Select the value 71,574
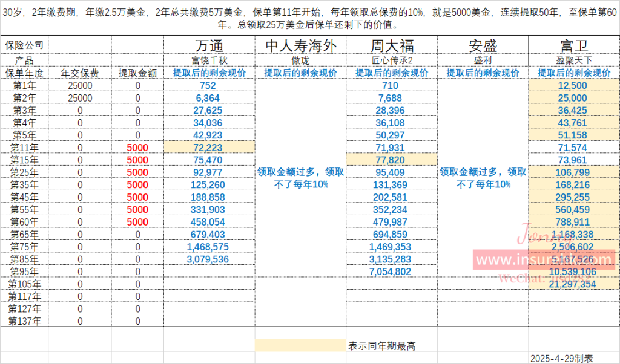Viewport: 620px width, 364px height. coord(573,148)
